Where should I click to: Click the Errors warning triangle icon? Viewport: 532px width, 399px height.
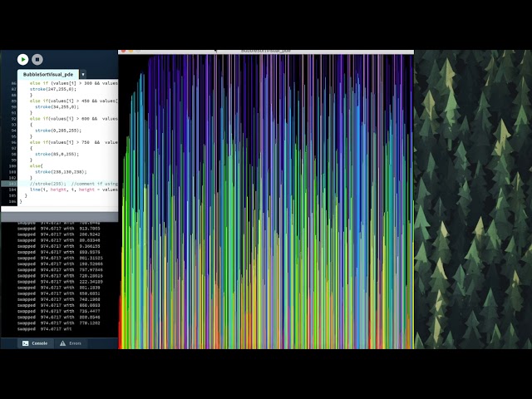click(x=63, y=343)
